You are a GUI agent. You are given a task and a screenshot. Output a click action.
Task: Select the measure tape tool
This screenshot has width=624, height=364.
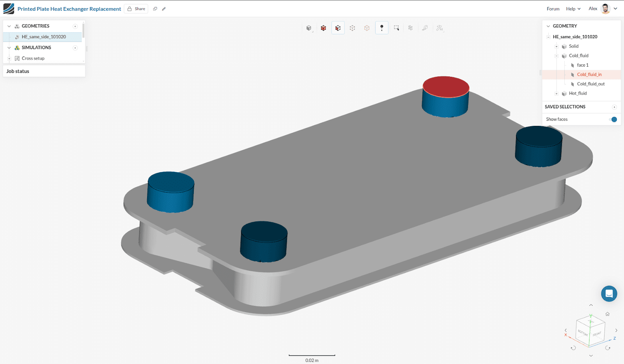[x=425, y=28]
